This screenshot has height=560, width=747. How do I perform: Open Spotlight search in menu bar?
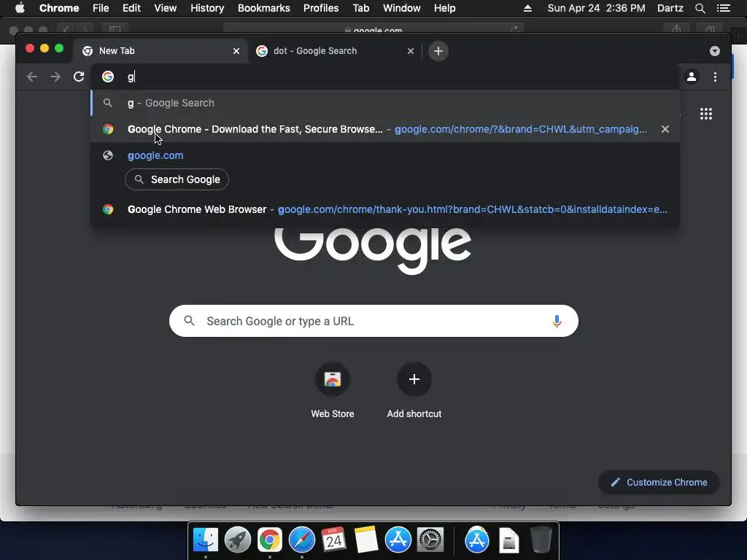(x=700, y=8)
